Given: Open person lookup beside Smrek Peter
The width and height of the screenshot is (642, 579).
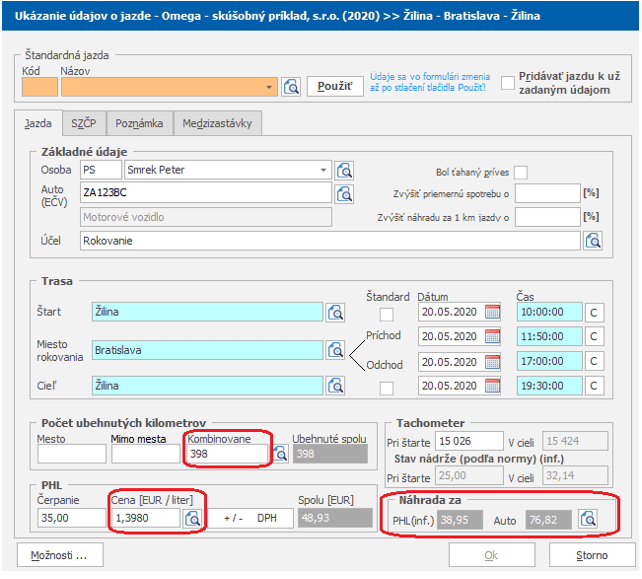Looking at the screenshot, I should (x=345, y=170).
